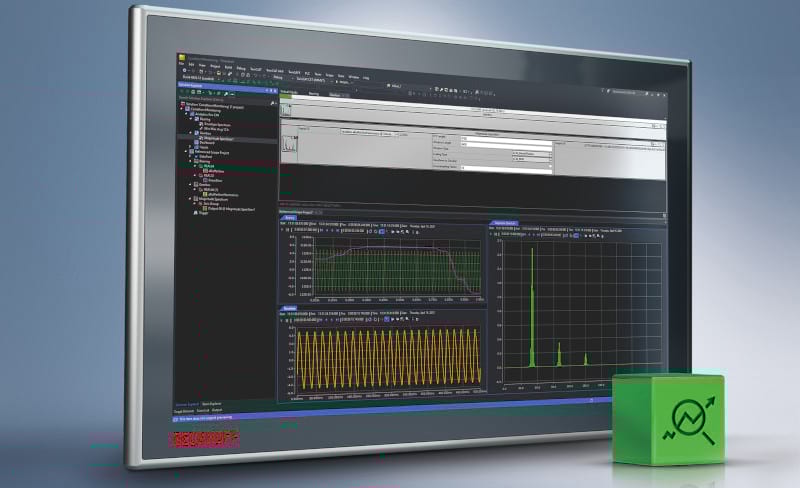Screen dimensions: 800x488
Task: Select DataPool in the solution tree
Action: pos(205,157)
